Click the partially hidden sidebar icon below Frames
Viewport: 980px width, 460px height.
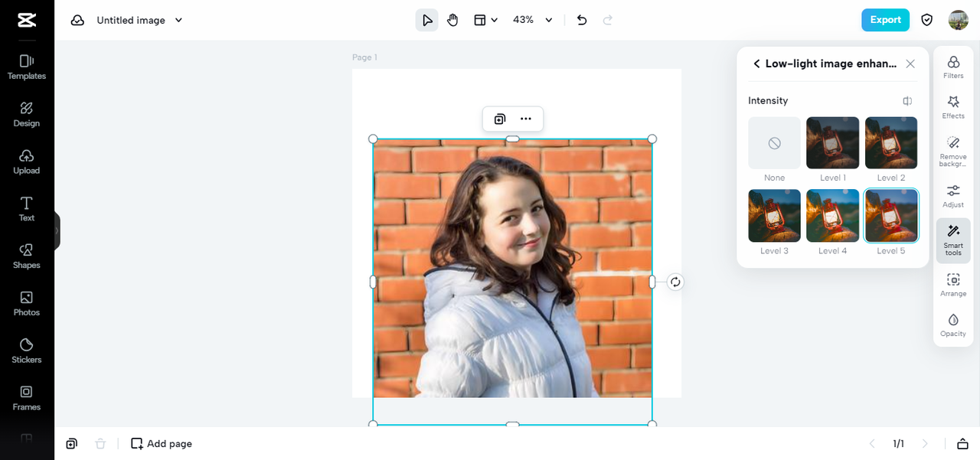tap(27, 439)
